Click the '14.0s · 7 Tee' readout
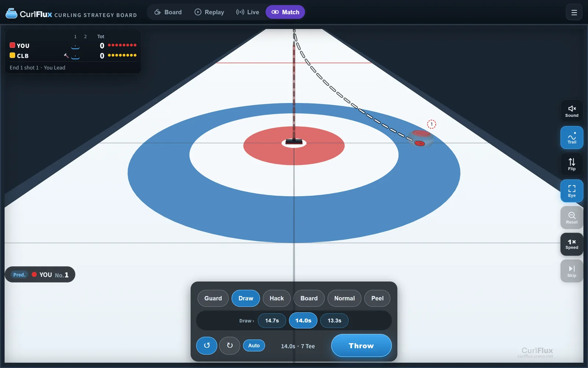The width and height of the screenshot is (588, 368). coord(298,346)
